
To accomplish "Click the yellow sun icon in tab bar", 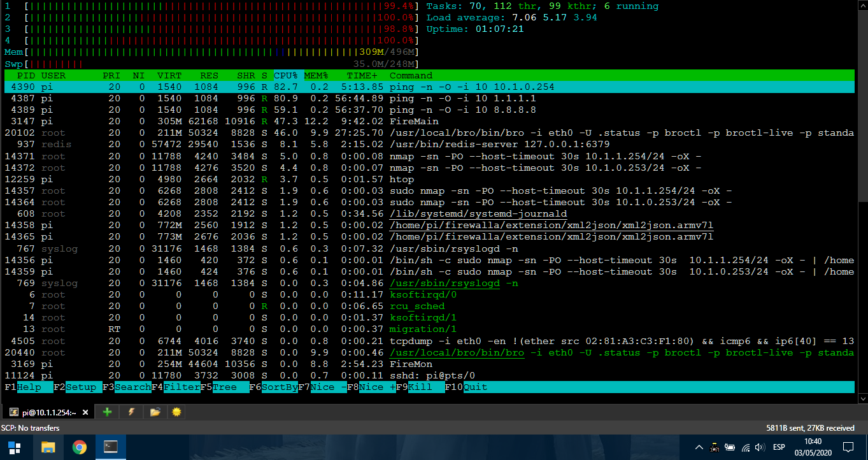I will coord(177,412).
